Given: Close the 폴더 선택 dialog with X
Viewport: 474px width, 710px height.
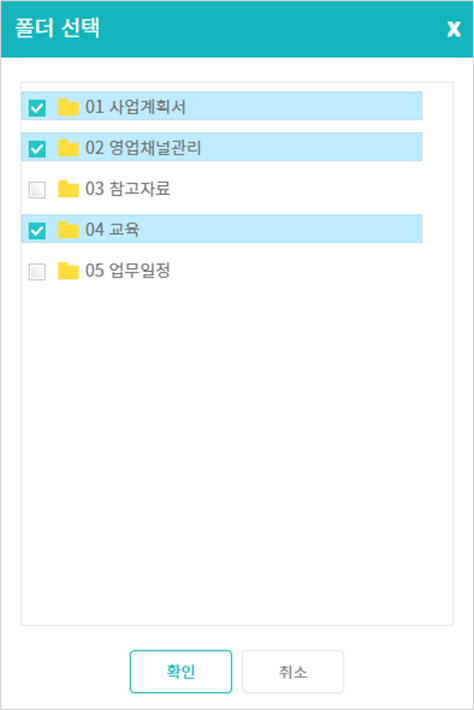Looking at the screenshot, I should (x=454, y=29).
